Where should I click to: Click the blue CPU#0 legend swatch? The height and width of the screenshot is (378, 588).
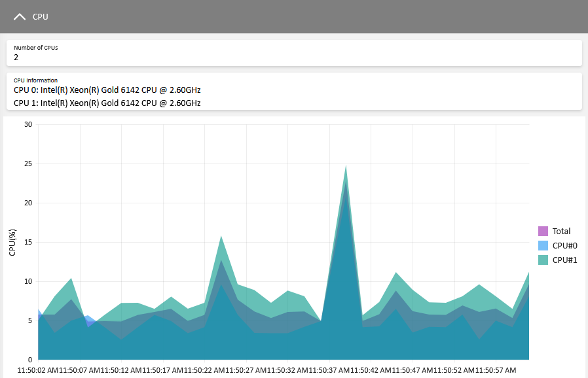(543, 245)
